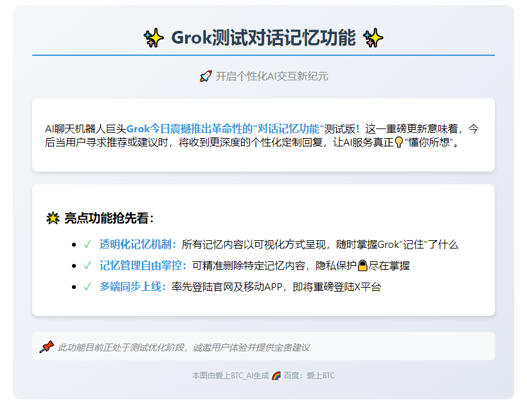Viewport: 527px width, 420px height.
Task: Click the heading "亮点功能抢先看"
Action: 107,218
